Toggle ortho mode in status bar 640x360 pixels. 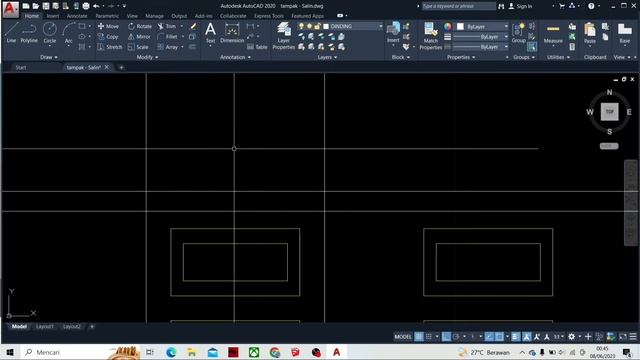coord(447,337)
